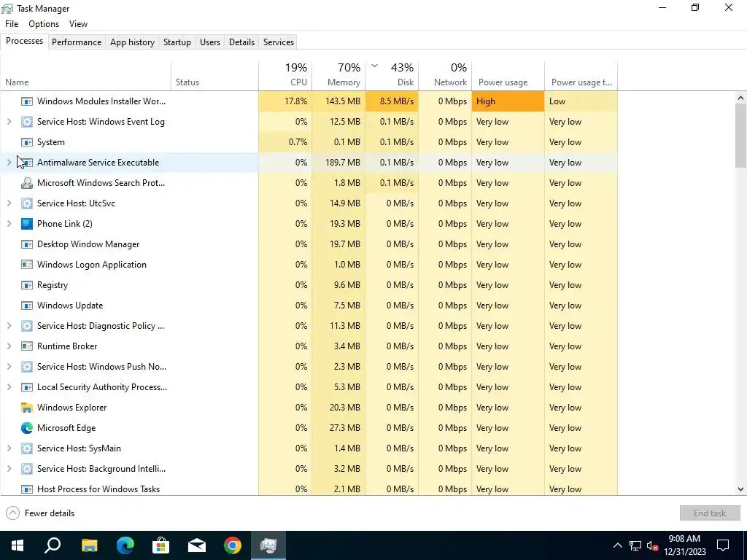
Task: Sort processes by Network column
Action: tap(446, 75)
